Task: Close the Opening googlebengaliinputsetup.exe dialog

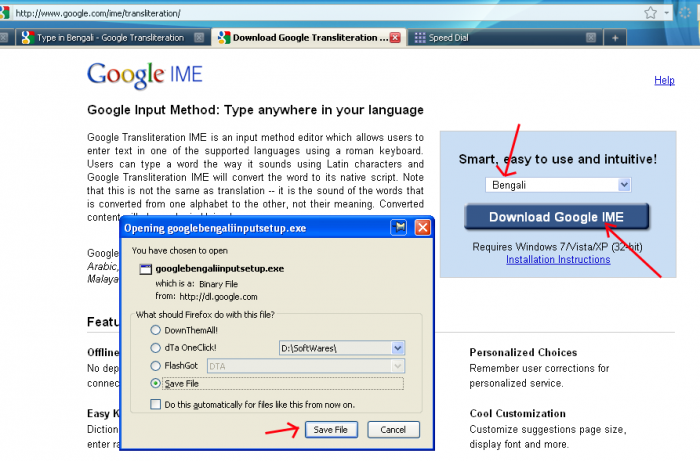Action: tap(422, 228)
